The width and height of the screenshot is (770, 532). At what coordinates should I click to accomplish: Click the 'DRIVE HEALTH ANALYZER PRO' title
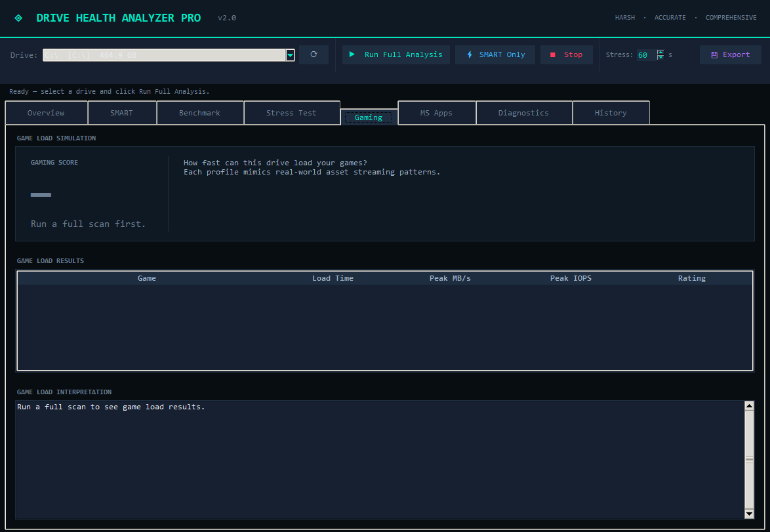(118, 18)
